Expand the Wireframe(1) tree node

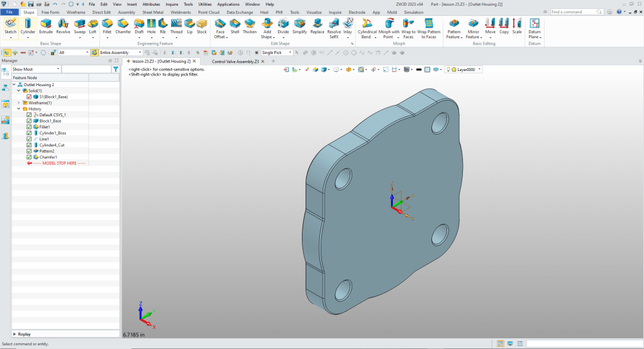click(x=18, y=102)
